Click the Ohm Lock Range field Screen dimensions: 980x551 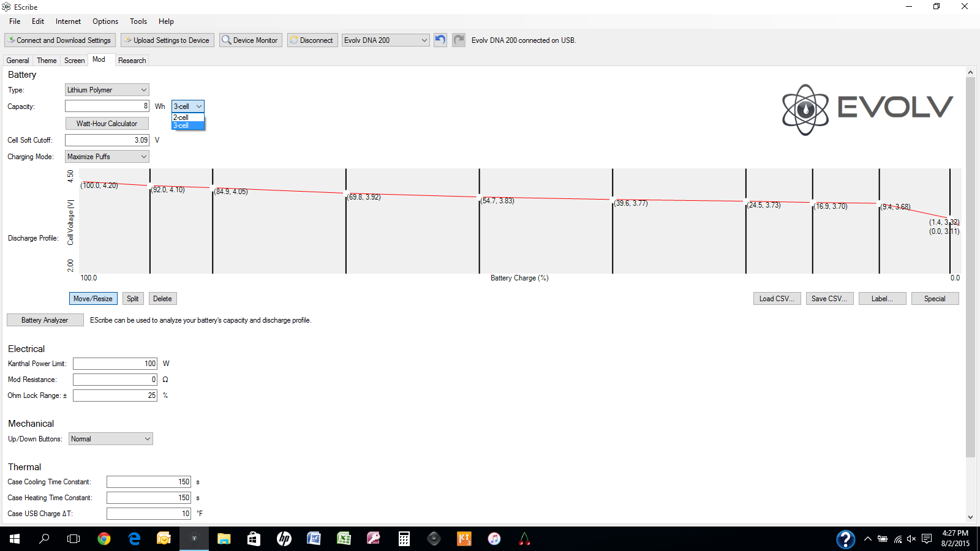click(x=115, y=395)
